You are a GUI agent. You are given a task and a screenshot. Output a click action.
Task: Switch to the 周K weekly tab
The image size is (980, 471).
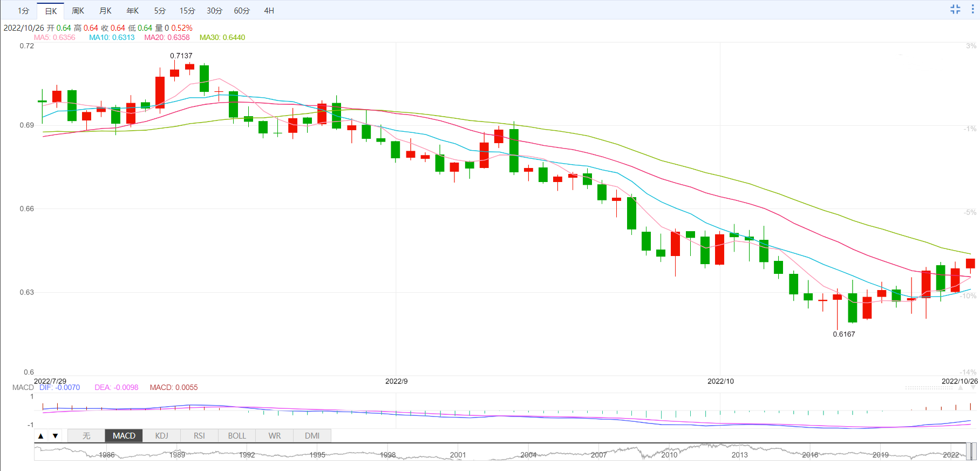tap(78, 11)
